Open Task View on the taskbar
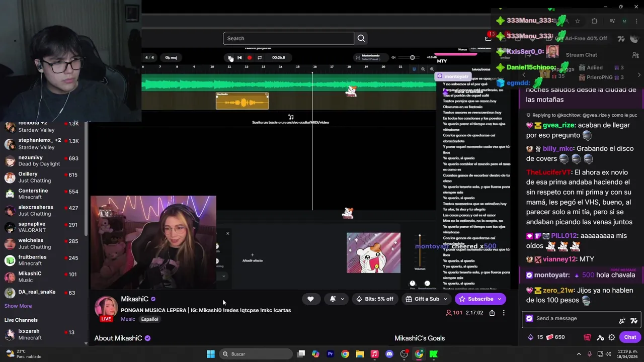644x362 pixels. (301, 354)
